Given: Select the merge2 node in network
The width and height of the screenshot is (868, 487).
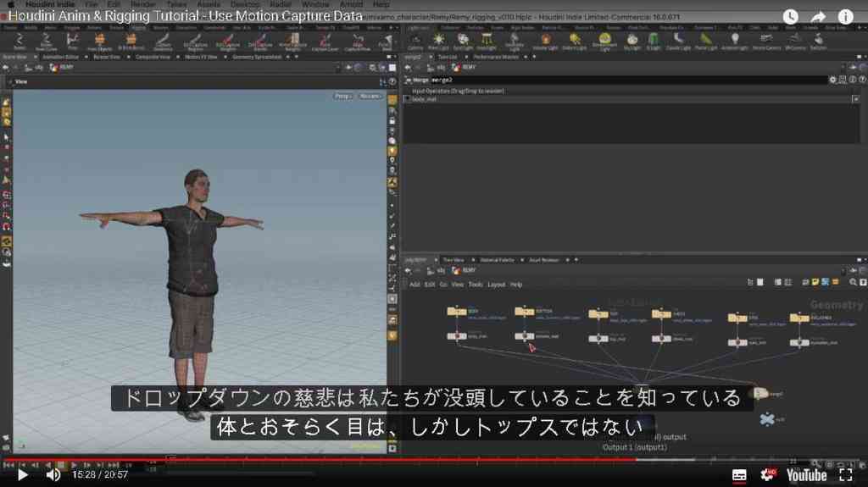Looking at the screenshot, I should click(760, 394).
